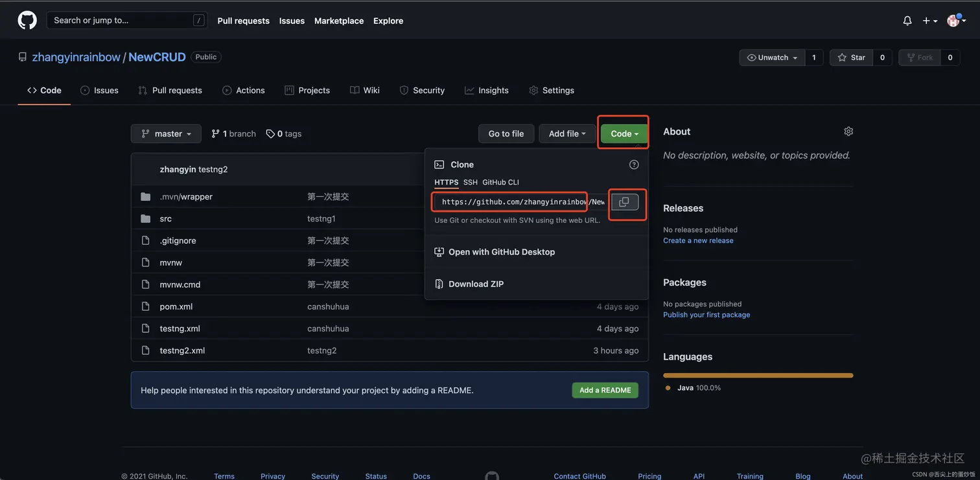Switch to the Settings tab

tap(552, 90)
